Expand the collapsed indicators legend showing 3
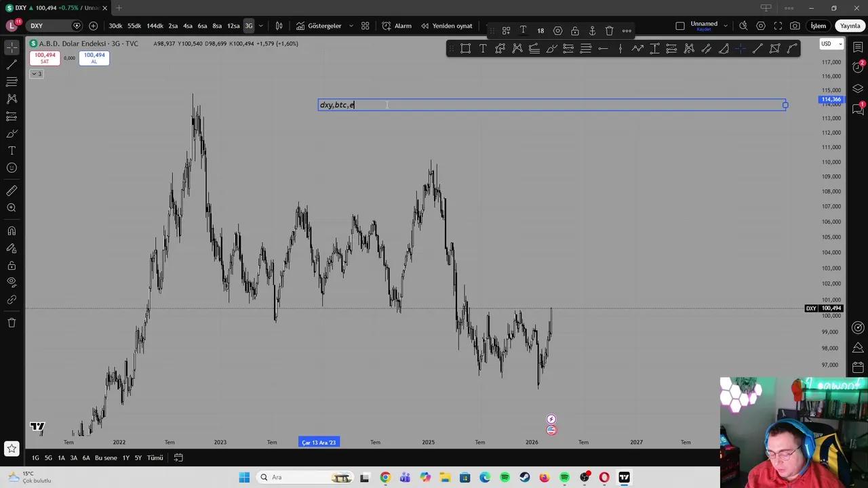 tap(37, 74)
